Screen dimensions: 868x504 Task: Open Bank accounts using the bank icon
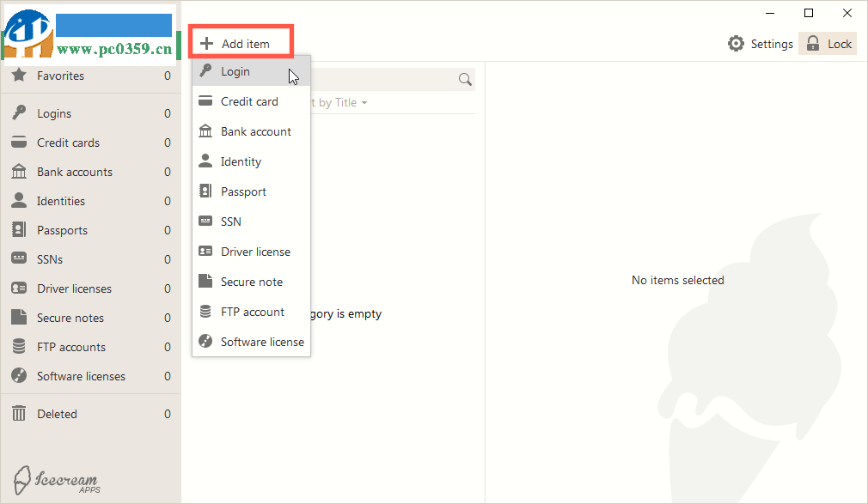click(18, 171)
